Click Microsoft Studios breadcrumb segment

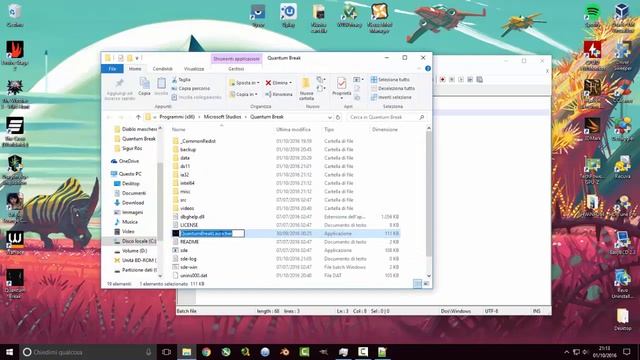[222, 117]
